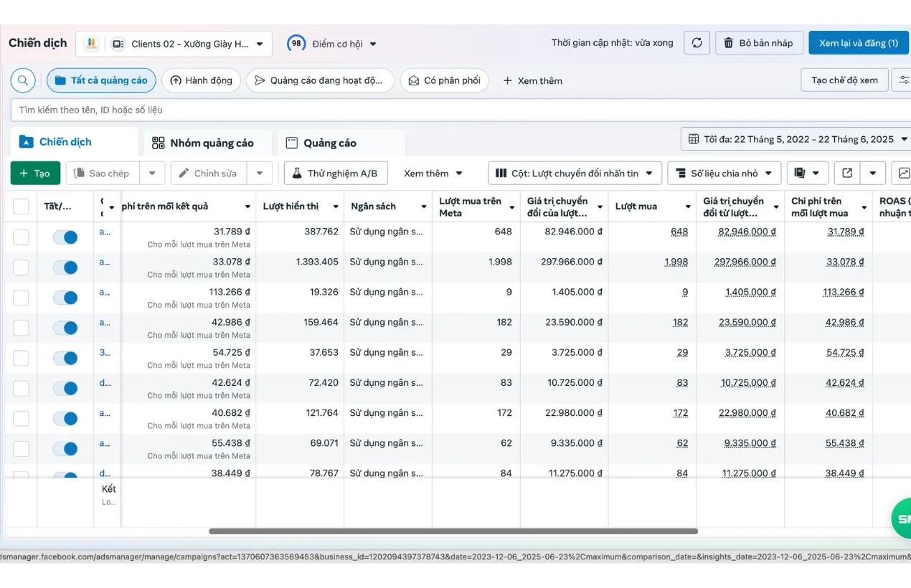Click the export/share icon in toolbar
The image size is (911, 588).
[x=847, y=173]
